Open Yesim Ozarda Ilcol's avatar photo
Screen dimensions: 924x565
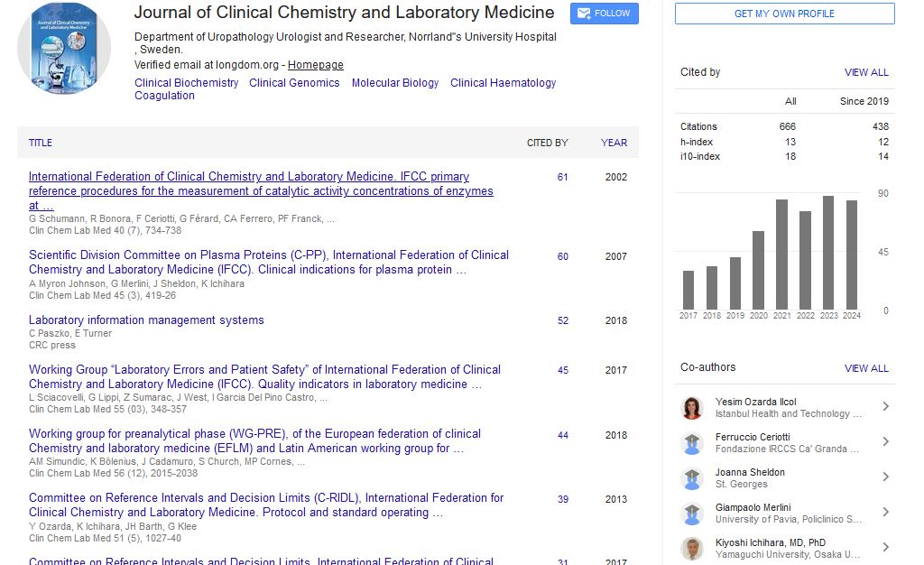click(692, 408)
